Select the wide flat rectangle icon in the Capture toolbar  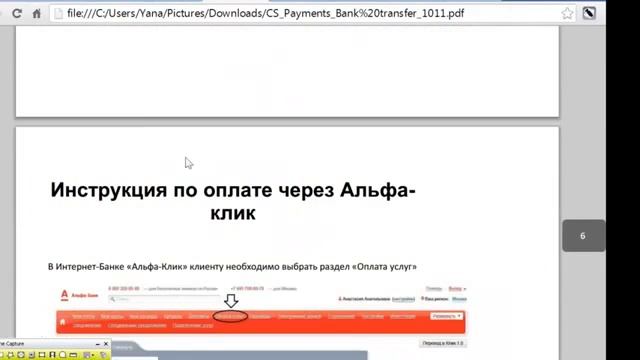click(73, 355)
